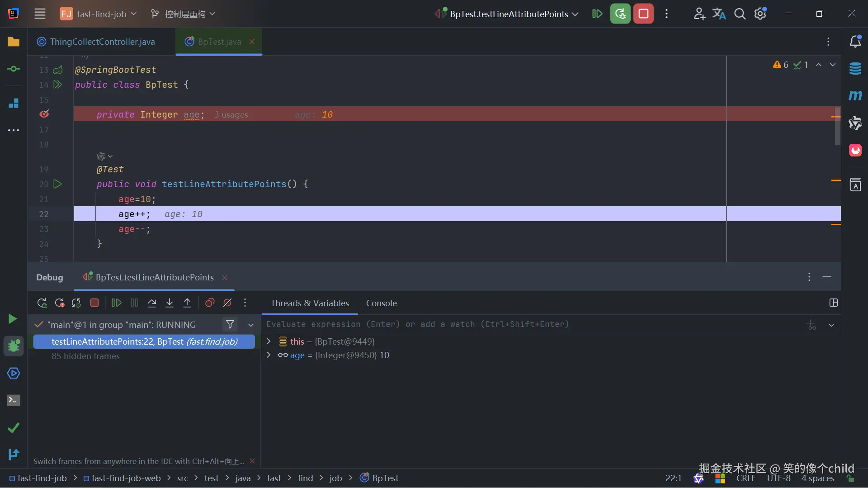Show more tool windows ellipsis
The width and height of the screenshot is (868, 488).
point(14,130)
